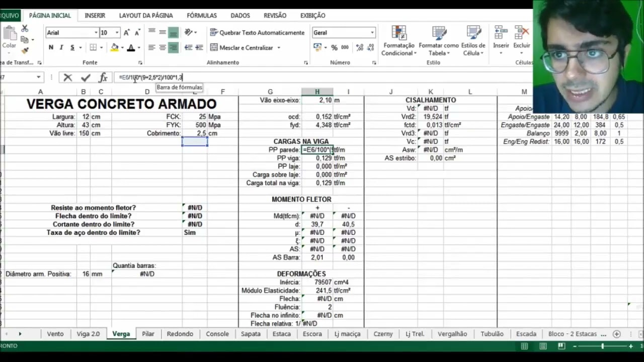Open Estilos de Célula gallery

pyautogui.click(x=473, y=41)
